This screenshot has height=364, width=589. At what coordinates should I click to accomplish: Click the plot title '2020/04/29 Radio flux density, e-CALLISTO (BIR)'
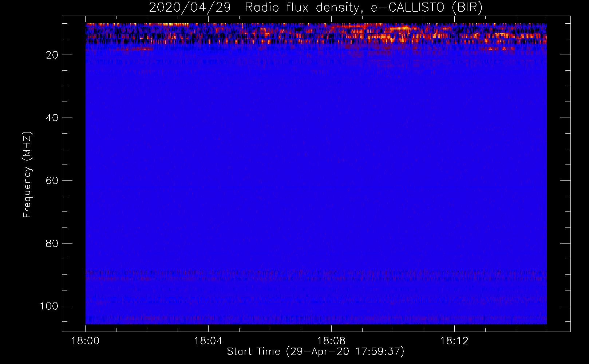point(316,7)
